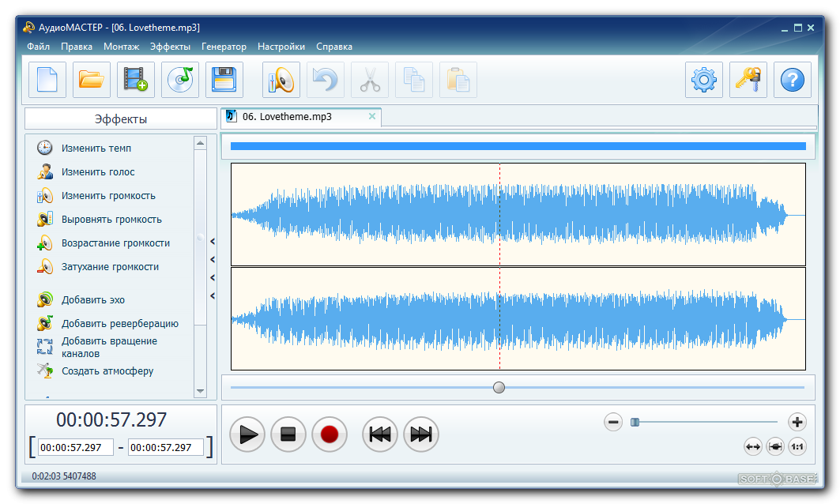Open the Справка menu

(334, 47)
